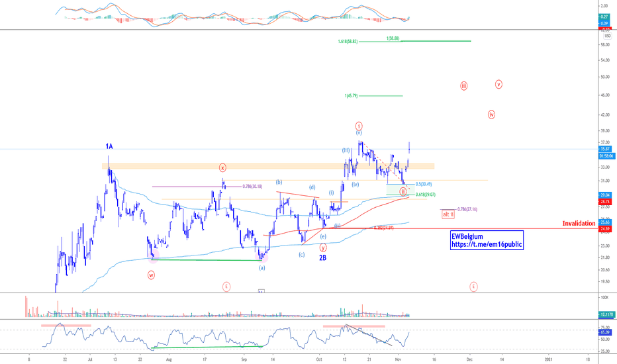The height and width of the screenshot is (364, 617).
Task: Open the USD currency selector
Action: point(608,36)
